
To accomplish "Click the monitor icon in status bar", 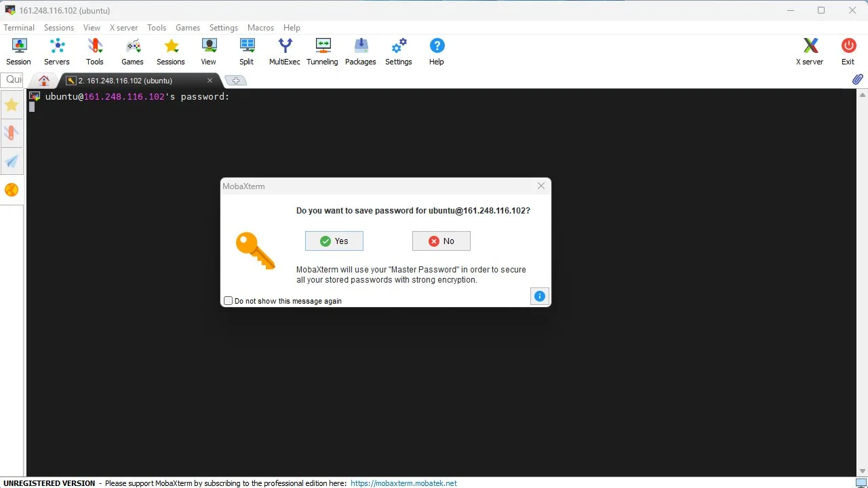I will 861,483.
